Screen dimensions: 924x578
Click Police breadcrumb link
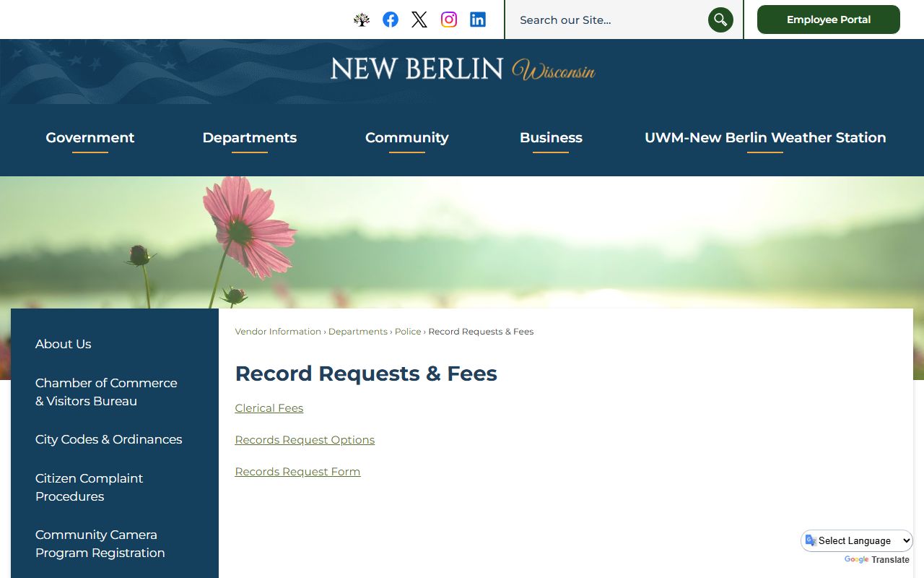[x=408, y=332]
